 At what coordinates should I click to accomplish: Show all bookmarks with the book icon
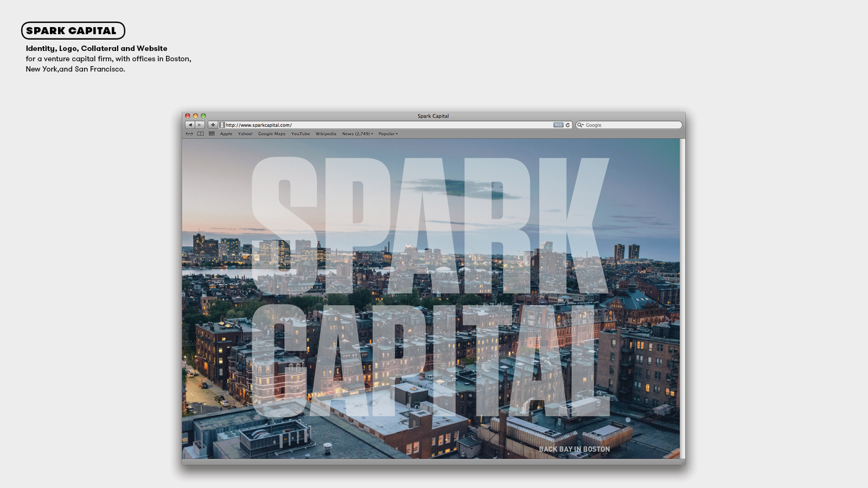click(200, 134)
